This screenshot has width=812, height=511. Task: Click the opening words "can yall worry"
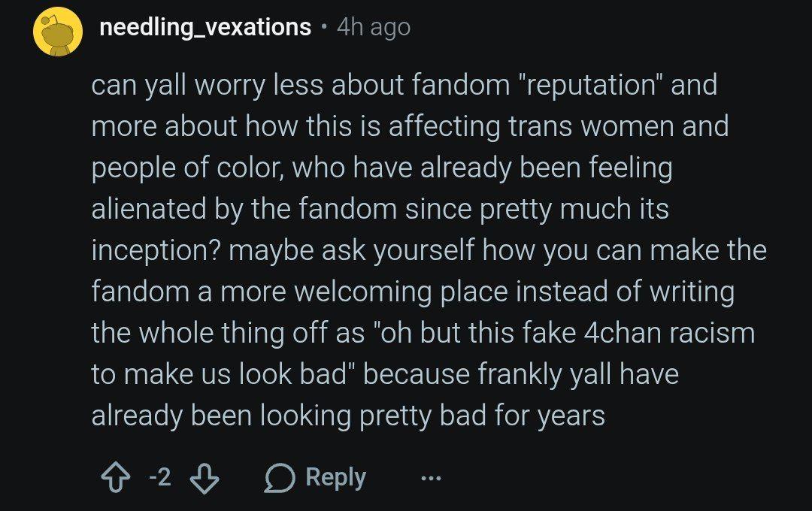point(177,85)
